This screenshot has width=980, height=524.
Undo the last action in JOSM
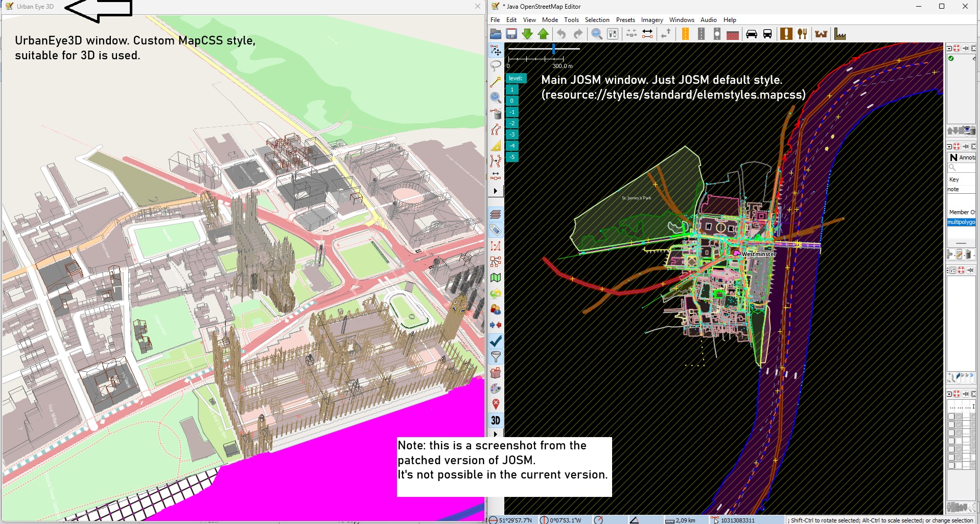point(562,34)
